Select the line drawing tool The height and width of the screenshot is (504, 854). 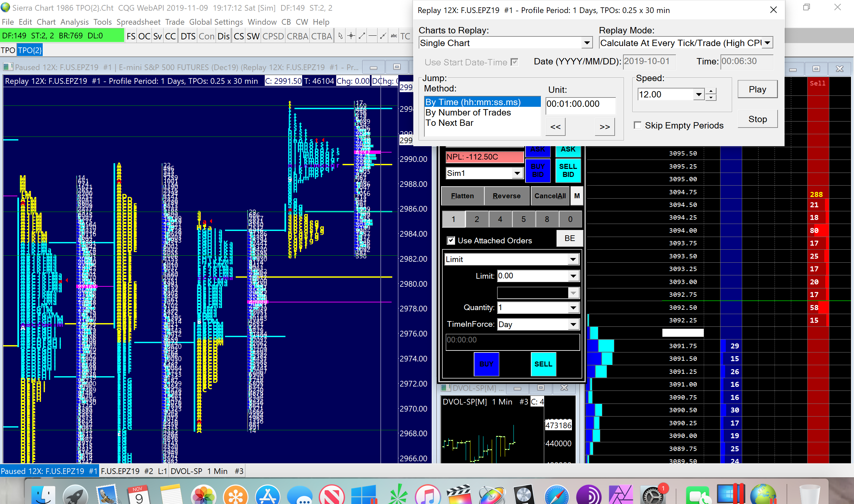[362, 36]
